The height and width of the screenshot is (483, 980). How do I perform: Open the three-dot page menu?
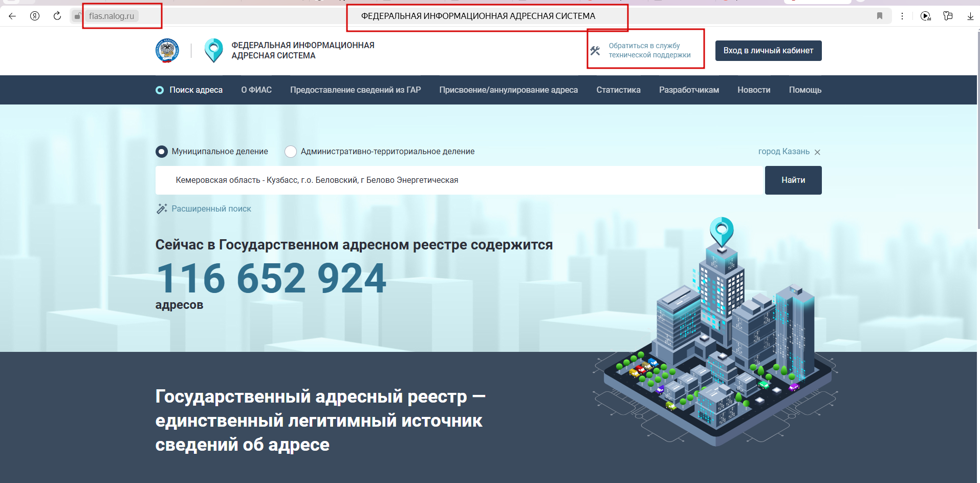coord(902,16)
